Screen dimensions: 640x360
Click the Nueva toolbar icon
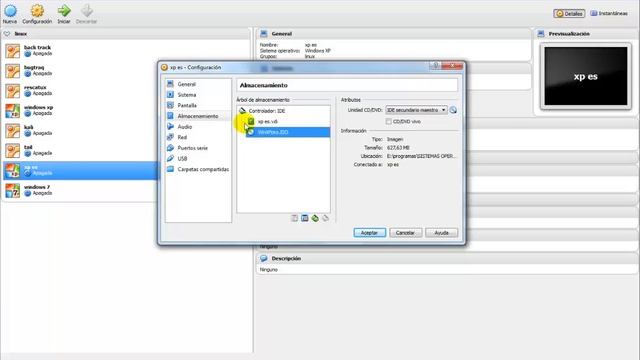pos(10,11)
